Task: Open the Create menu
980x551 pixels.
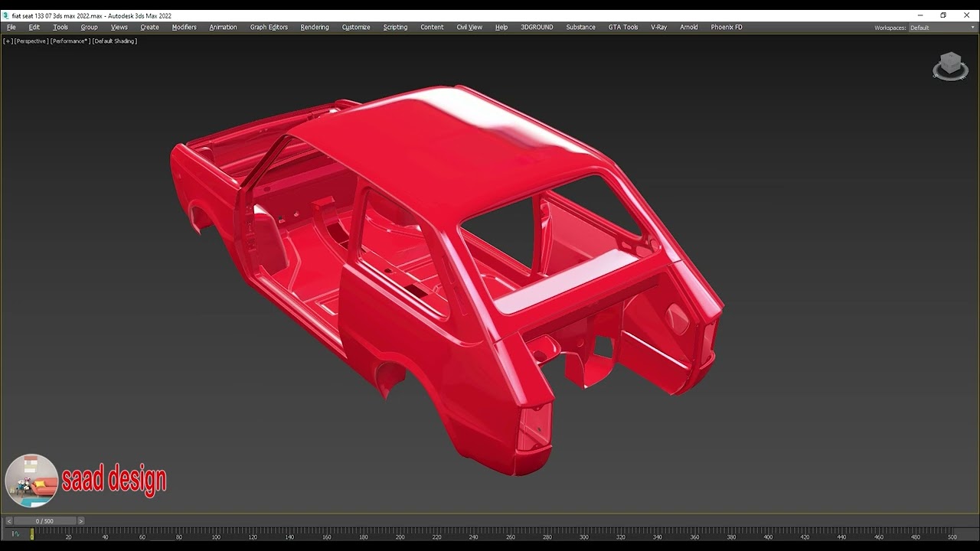Action: [150, 27]
